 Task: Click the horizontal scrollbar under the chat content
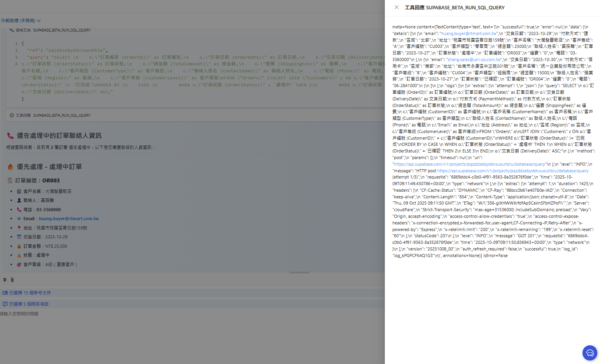299,273
